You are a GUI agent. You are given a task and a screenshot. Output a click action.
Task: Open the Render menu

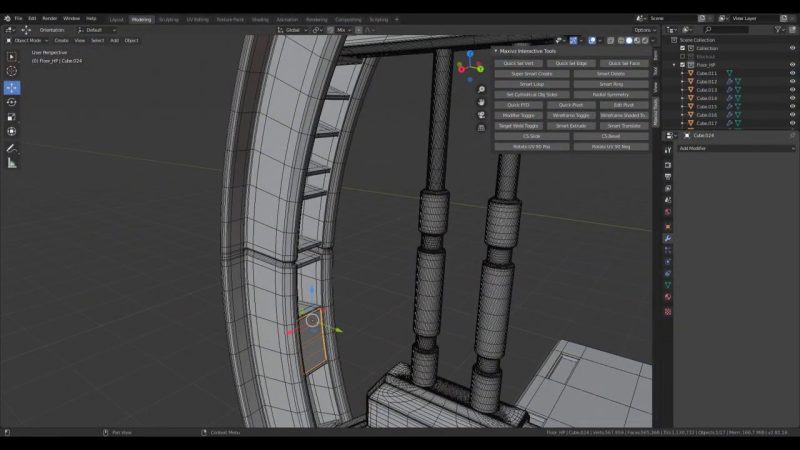click(49, 18)
